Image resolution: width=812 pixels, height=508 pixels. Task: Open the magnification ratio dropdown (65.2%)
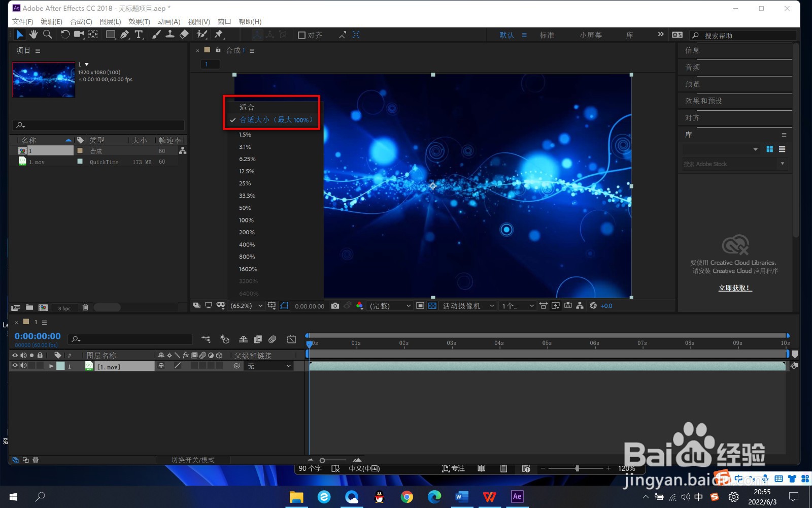pyautogui.click(x=247, y=306)
